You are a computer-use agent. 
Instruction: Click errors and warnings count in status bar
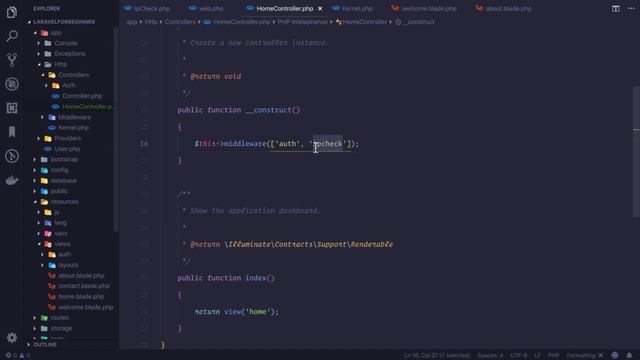coord(18,356)
